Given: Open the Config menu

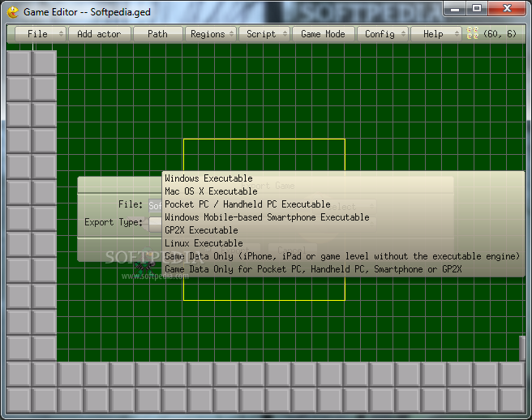Looking at the screenshot, I should pyautogui.click(x=383, y=34).
